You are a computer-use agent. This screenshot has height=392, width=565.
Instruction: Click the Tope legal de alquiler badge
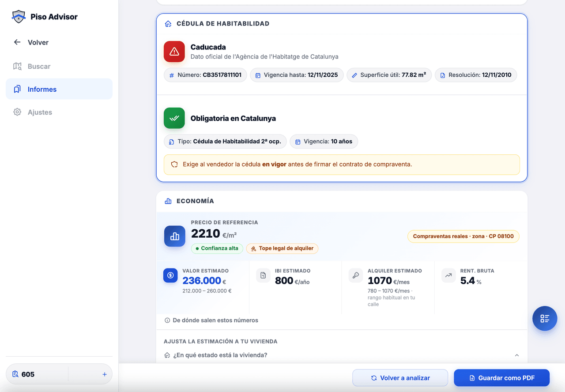(x=282, y=248)
